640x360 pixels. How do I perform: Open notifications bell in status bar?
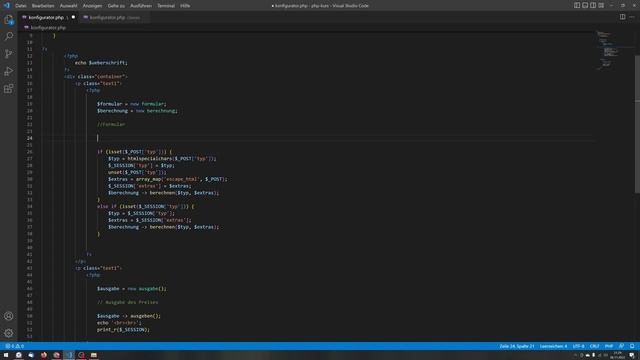click(632, 346)
